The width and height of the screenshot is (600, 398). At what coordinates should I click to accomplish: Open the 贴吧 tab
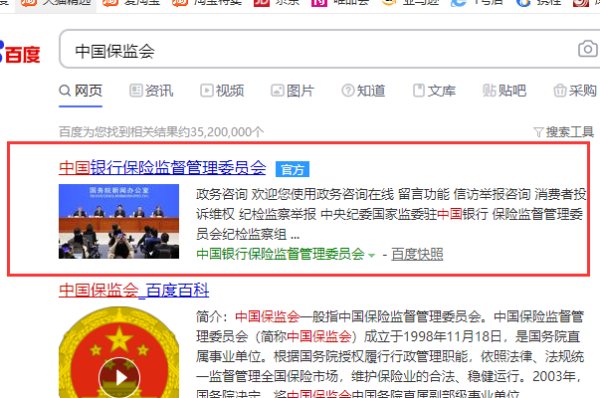[504, 91]
